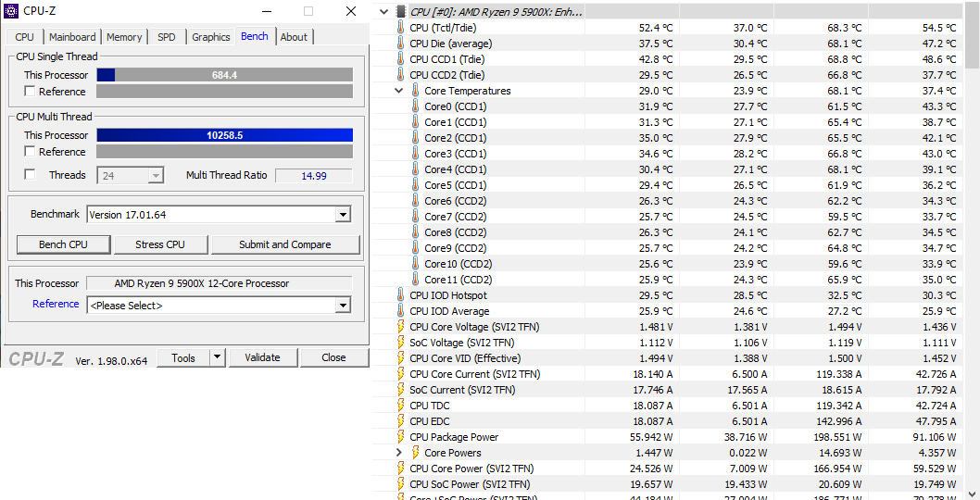Click thermometer icon beside CPU IOD Hotspot
The width and height of the screenshot is (980, 500).
401,295
